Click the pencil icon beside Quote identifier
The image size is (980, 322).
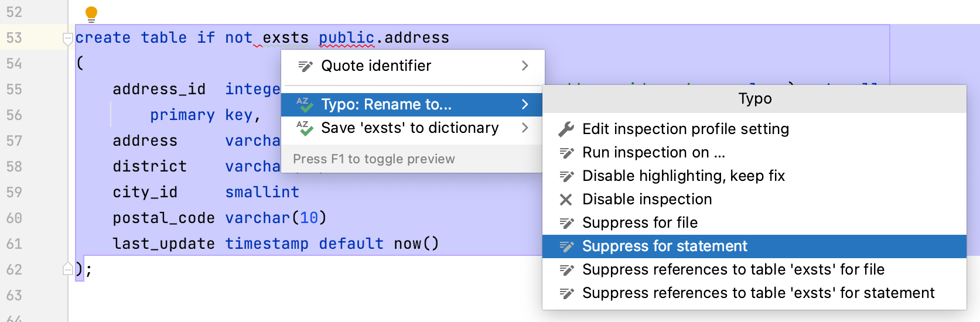click(305, 66)
